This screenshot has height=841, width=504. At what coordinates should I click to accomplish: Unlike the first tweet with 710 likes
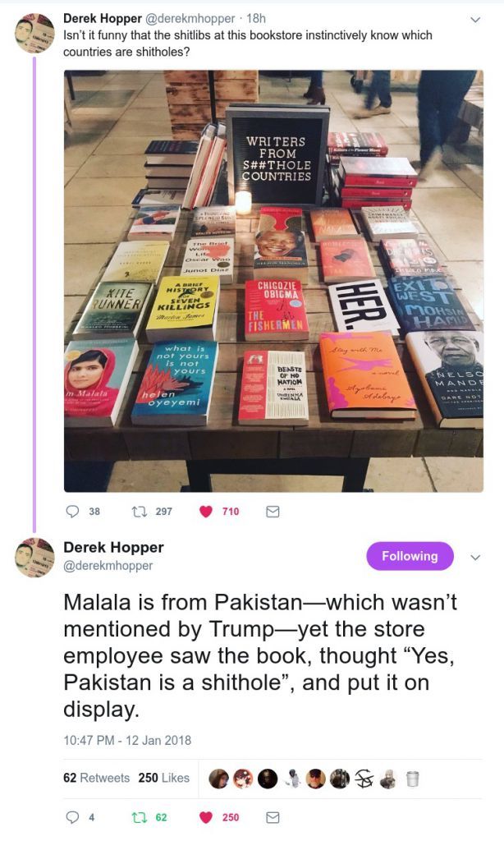tap(206, 512)
